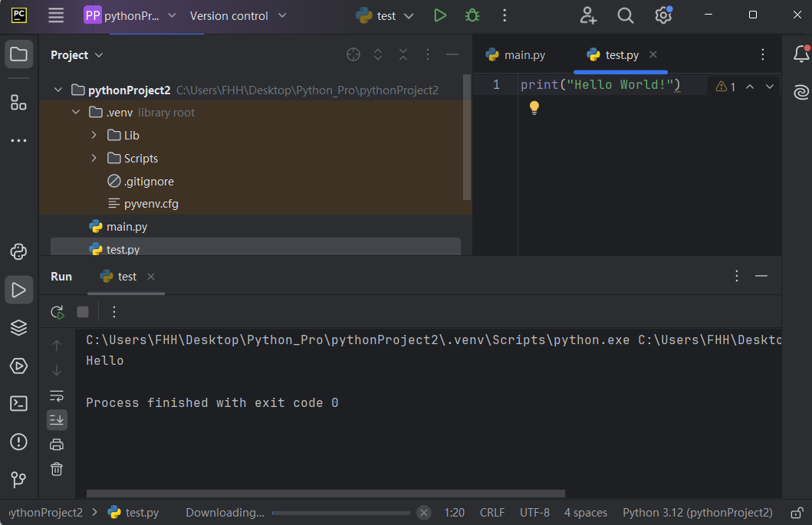
Task: Switch to the main.py editor tab
Action: (x=516, y=54)
